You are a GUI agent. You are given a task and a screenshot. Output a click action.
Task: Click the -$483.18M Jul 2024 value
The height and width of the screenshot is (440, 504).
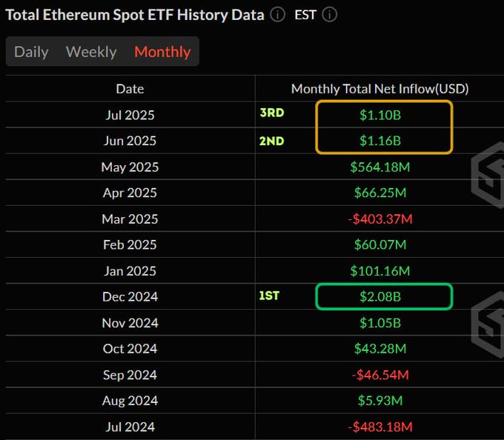click(x=380, y=427)
